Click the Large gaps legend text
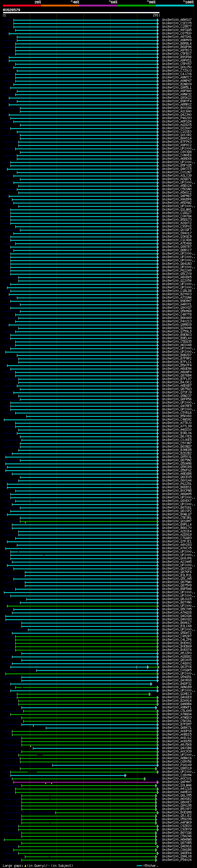 pos(38,865)
